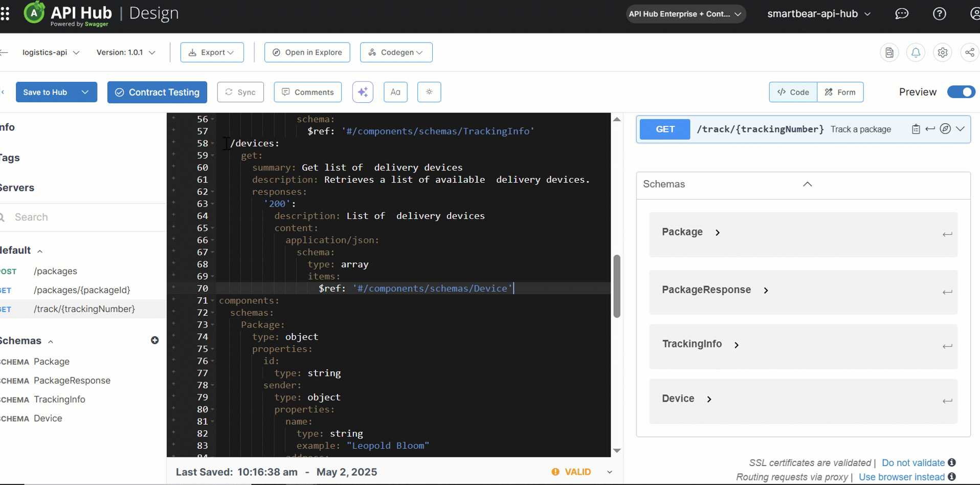Select TrackingInfo schema in the sidebar

tap(59, 400)
